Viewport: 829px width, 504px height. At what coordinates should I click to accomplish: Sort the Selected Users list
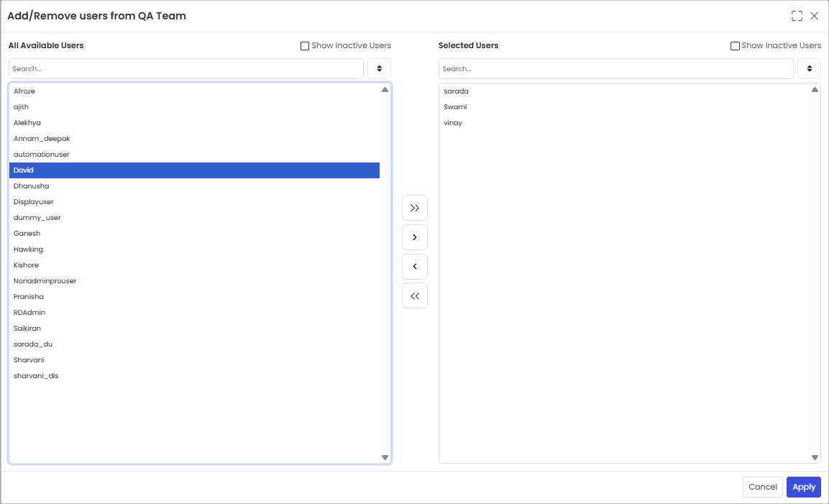(x=809, y=69)
